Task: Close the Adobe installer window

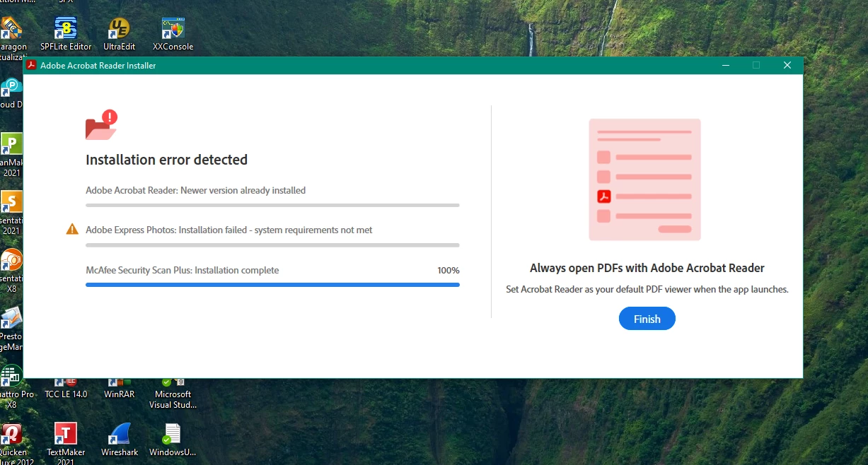Action: [787, 65]
